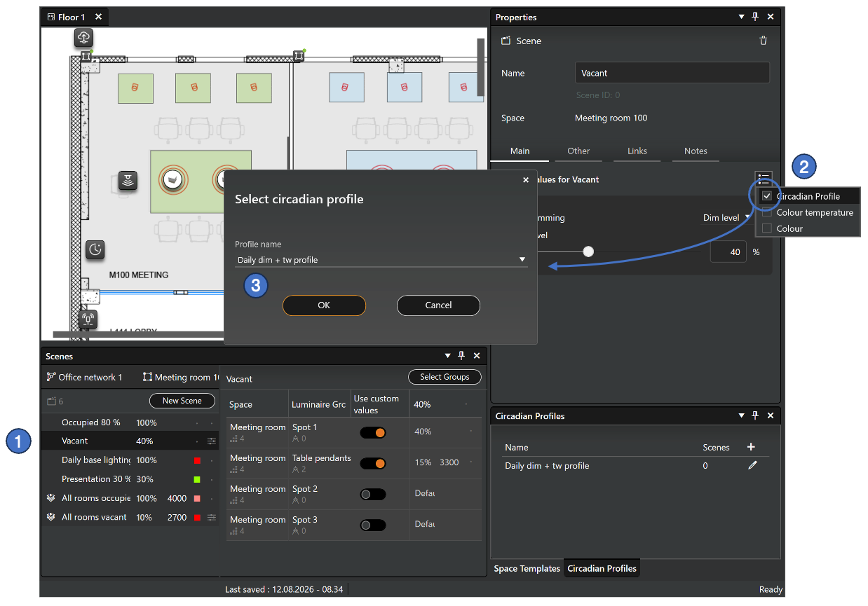Open the Circadian Profiles bottom tab
Screen dimensions: 868x606
[x=602, y=568]
